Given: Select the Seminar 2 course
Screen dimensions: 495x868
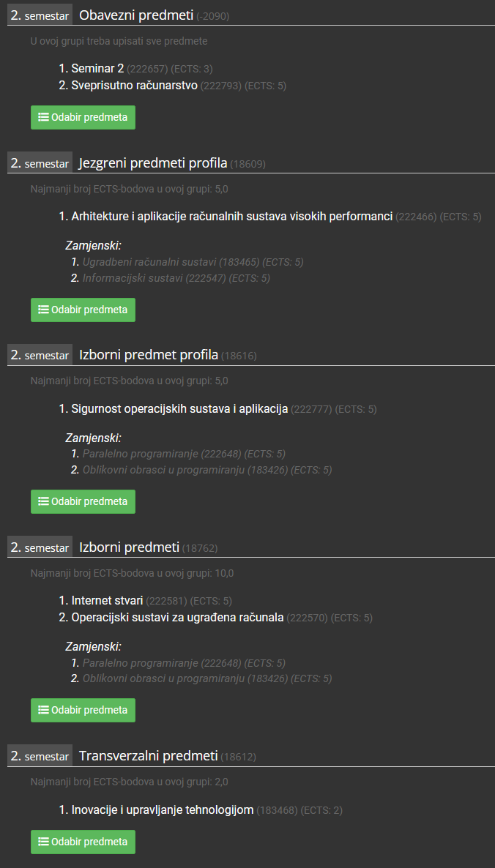Looking at the screenshot, I should click(x=97, y=69).
